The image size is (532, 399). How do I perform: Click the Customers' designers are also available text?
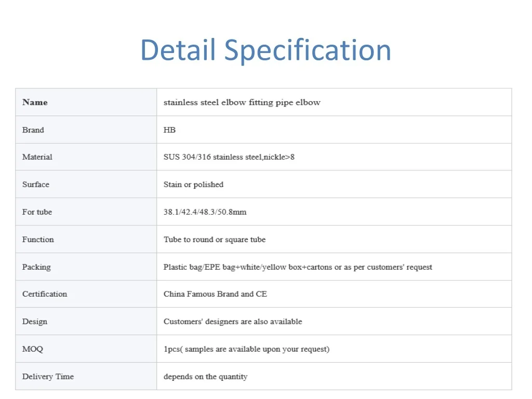pos(233,322)
